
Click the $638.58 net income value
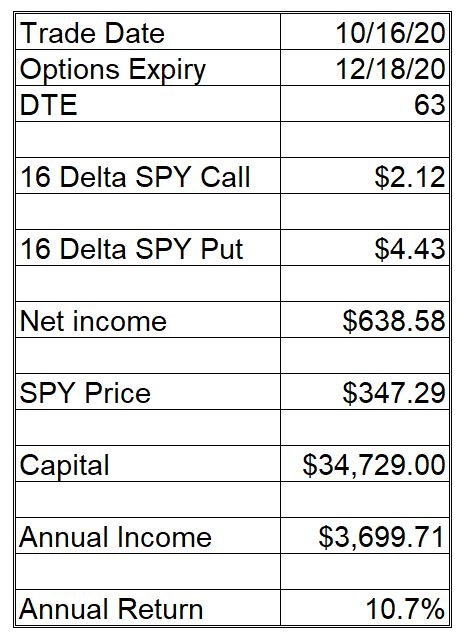pos(365,320)
